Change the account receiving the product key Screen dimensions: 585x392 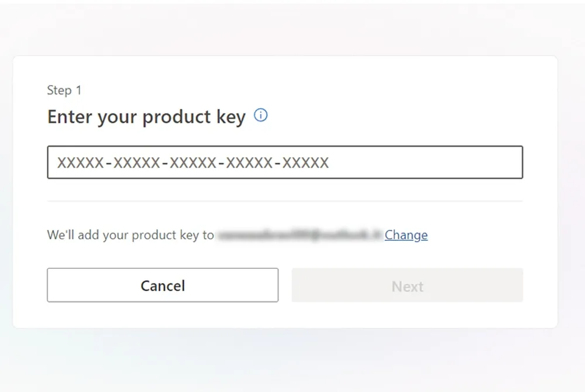tap(406, 235)
